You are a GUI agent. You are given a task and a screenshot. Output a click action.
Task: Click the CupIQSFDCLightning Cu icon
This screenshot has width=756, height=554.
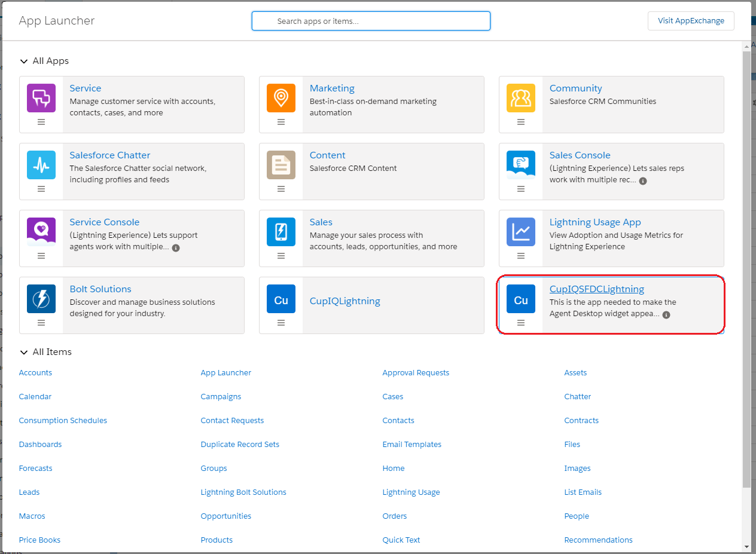click(x=521, y=299)
